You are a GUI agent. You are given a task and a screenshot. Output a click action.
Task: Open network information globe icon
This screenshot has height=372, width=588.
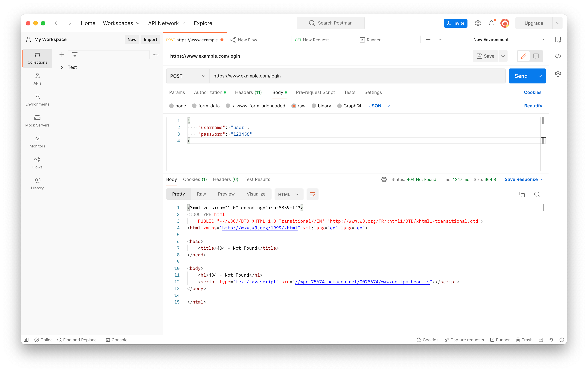384,179
